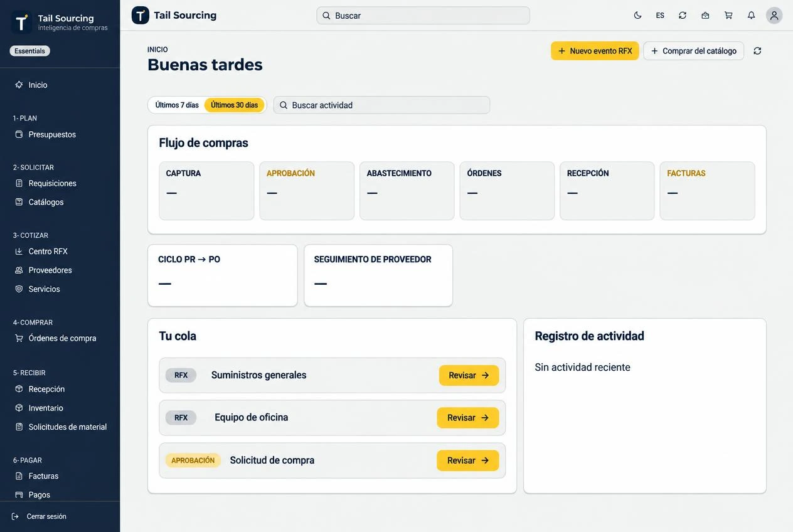Review Suministros generales with Revisar
Viewport: 793px width, 532px height.
[x=469, y=375]
